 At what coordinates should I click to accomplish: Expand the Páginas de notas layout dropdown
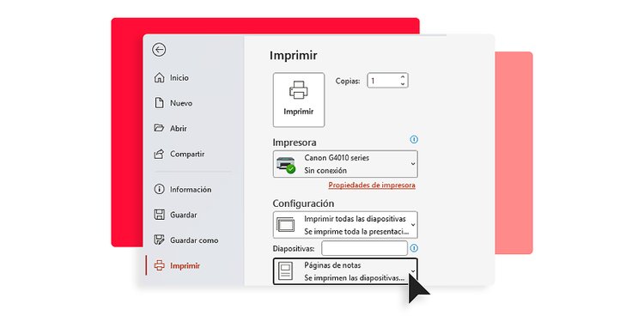point(345,271)
